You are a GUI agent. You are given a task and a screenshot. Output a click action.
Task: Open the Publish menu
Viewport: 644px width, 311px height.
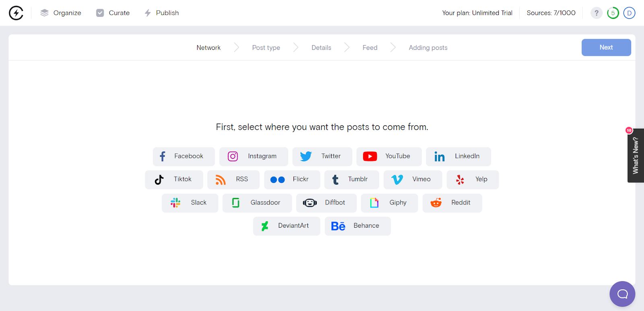click(162, 13)
